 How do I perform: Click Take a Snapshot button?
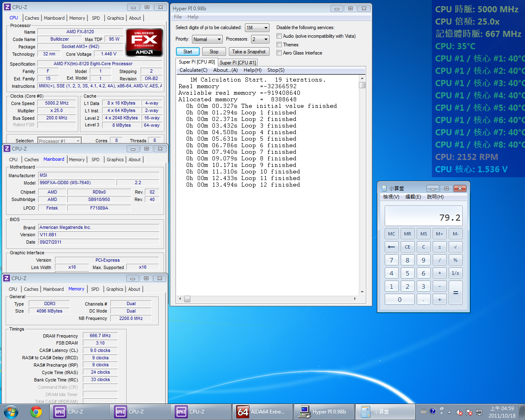click(x=249, y=52)
